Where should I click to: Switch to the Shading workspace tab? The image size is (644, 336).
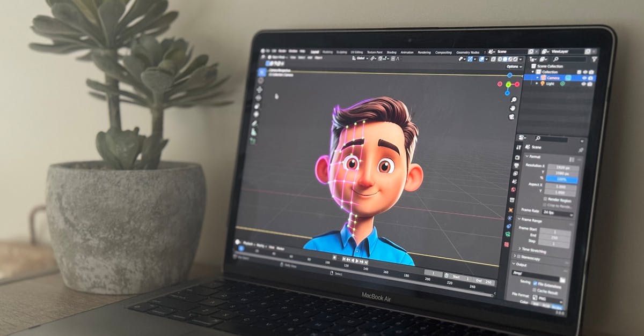(391, 53)
